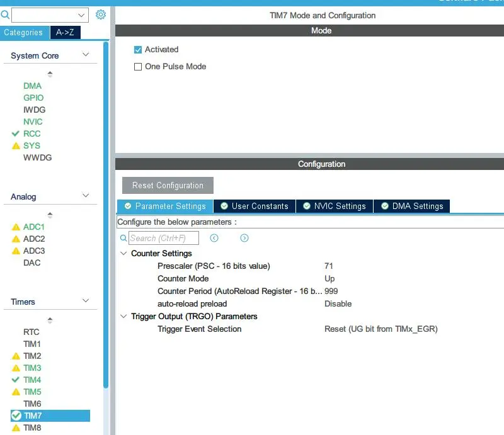Screen dimensions: 504x435
Task: Enable One Pulse Mode checkbox
Action: click(138, 67)
